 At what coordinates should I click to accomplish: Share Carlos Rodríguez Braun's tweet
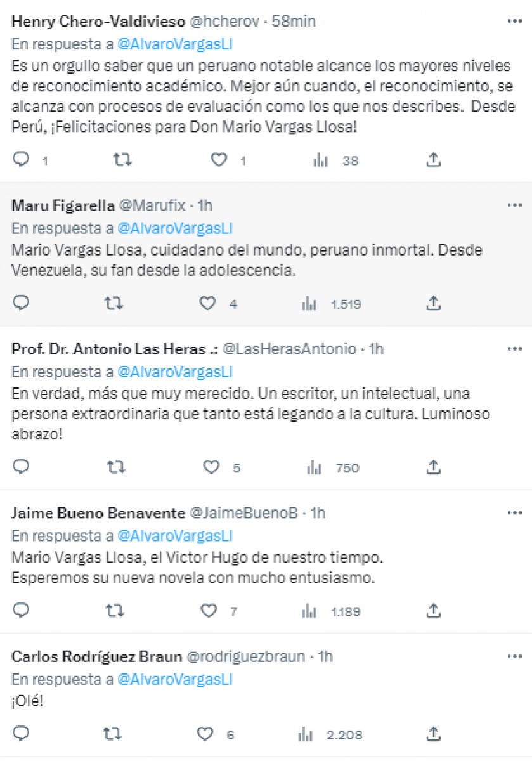433,734
